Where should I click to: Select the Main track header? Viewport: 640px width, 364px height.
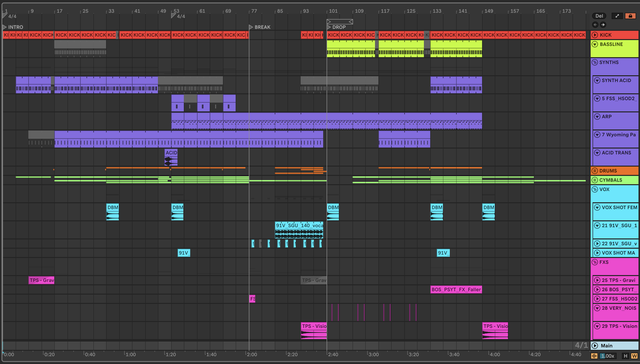coord(614,345)
